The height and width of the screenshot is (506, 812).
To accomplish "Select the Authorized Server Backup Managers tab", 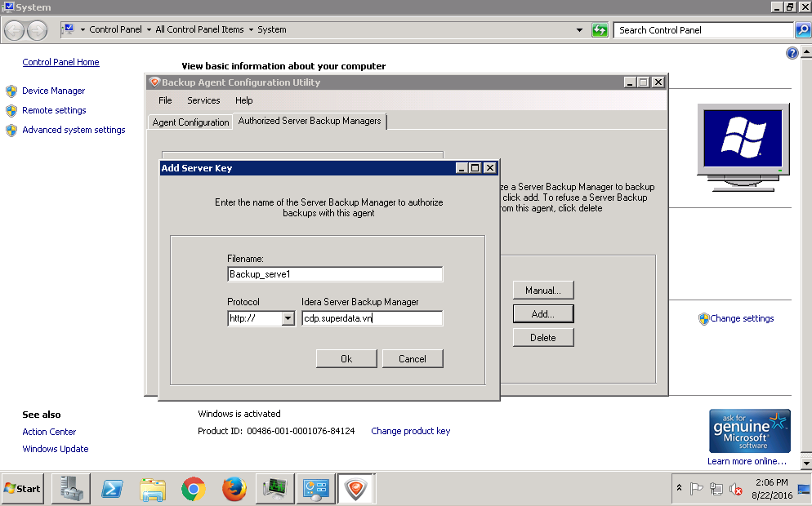I will pyautogui.click(x=310, y=121).
